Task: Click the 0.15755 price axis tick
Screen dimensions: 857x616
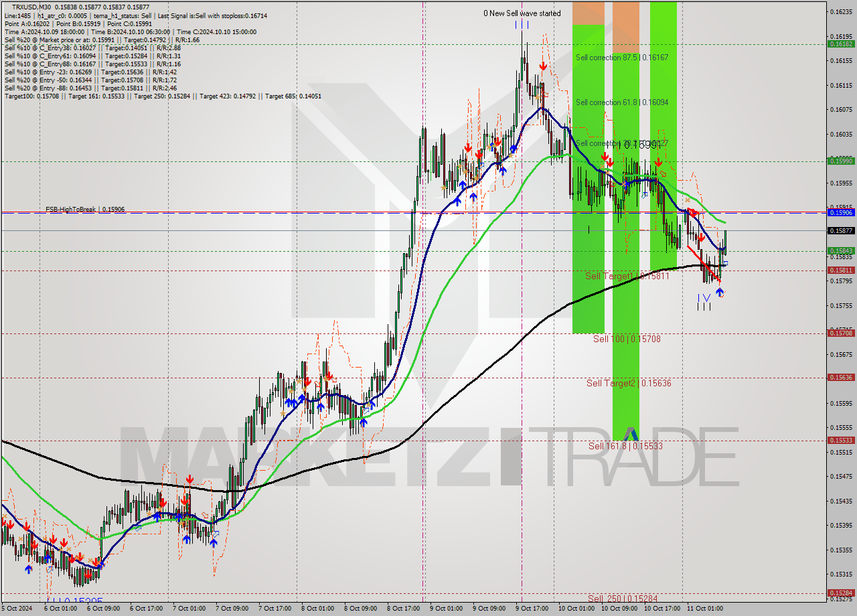Action: 841,305
